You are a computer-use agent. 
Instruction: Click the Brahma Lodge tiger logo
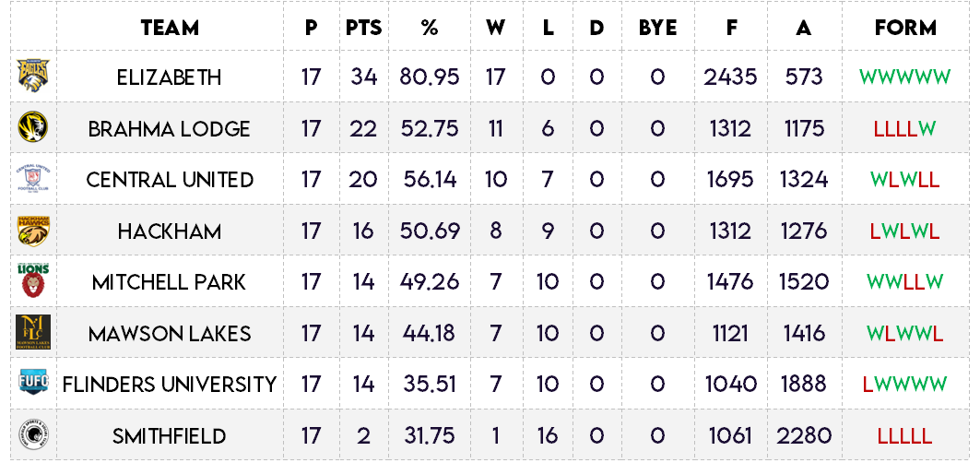(x=33, y=127)
